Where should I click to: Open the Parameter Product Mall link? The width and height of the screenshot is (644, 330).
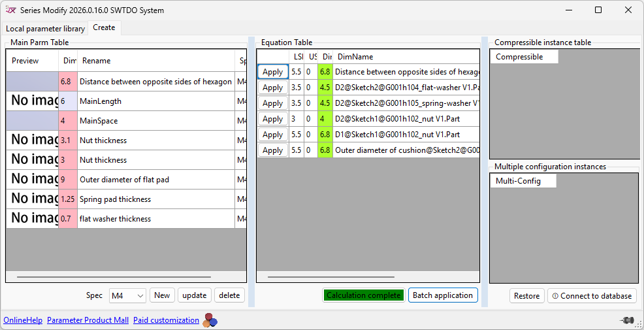point(88,320)
